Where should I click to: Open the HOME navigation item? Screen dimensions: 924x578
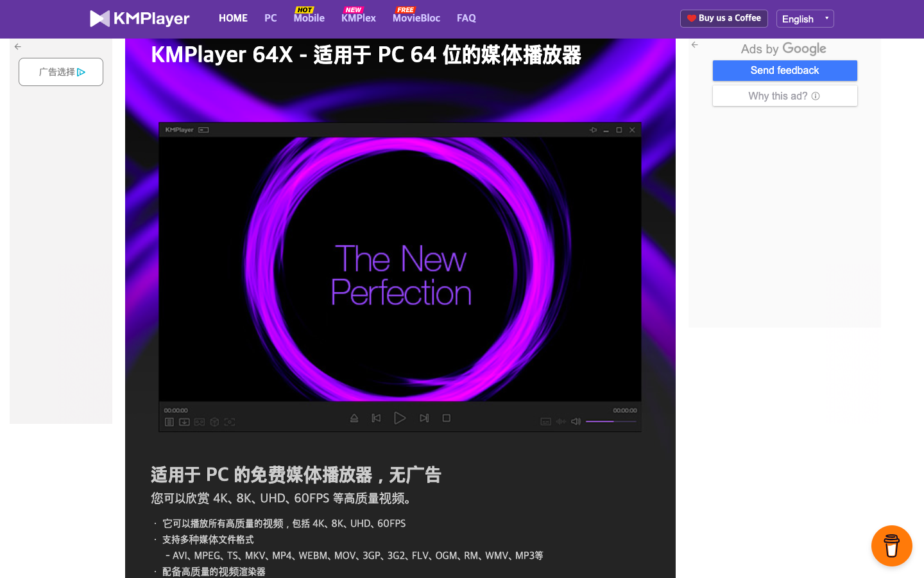coord(233,18)
